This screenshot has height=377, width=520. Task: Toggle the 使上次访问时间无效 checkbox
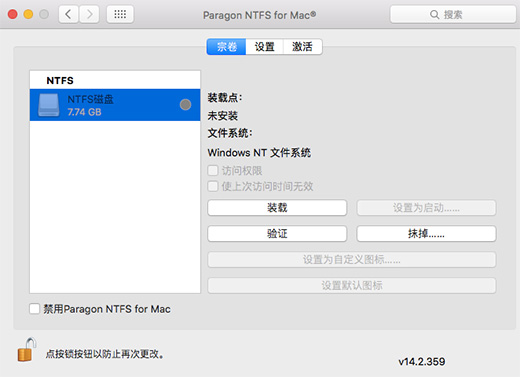coord(213,186)
